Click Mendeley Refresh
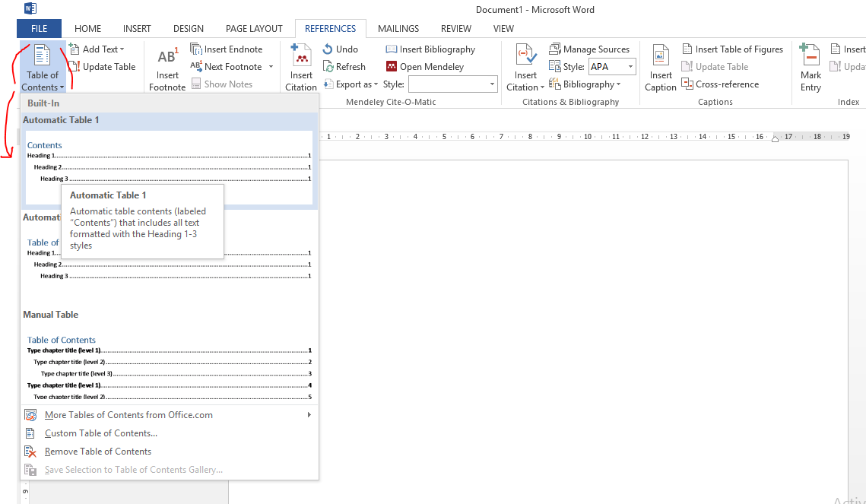This screenshot has width=866, height=504. 344,67
